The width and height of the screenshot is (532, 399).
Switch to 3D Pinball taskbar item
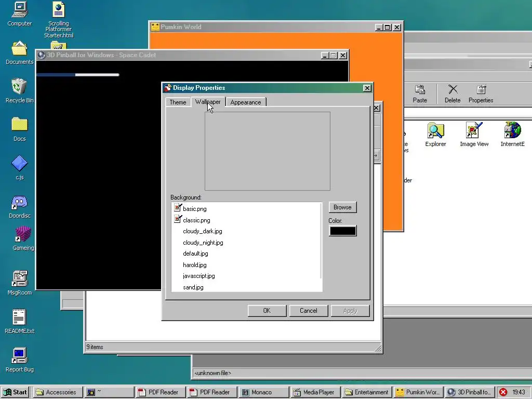(470, 392)
